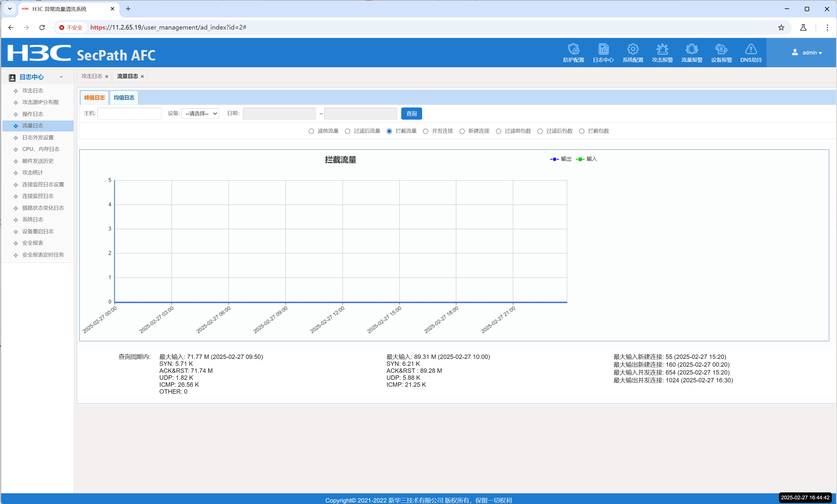The image size is (837, 504).
Task: Click the admin user avatar icon
Action: [x=795, y=52]
